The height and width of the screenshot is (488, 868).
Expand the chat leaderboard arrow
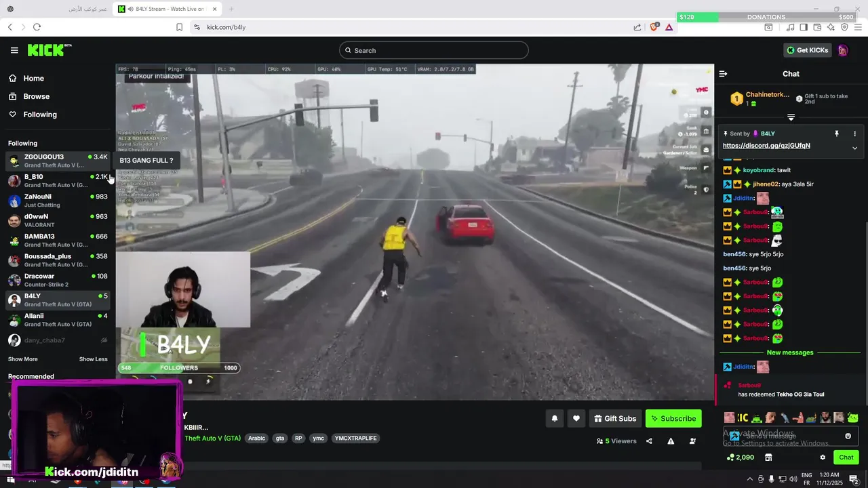click(791, 117)
